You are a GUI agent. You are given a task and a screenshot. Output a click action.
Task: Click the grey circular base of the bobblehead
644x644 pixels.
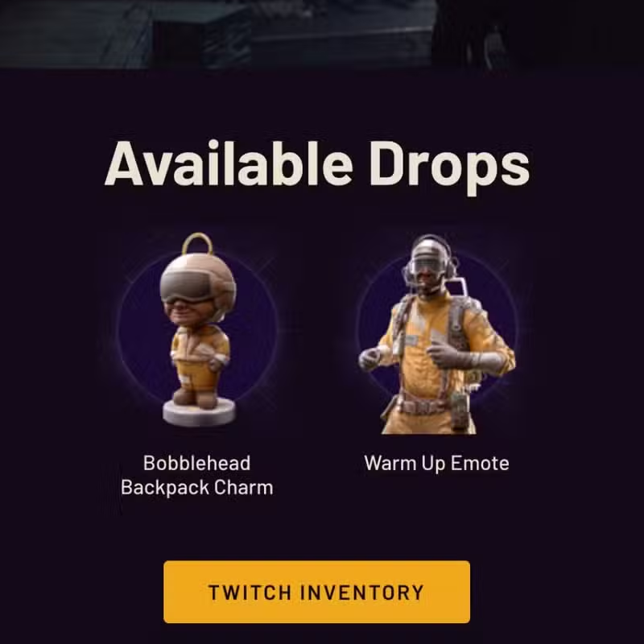[199, 412]
